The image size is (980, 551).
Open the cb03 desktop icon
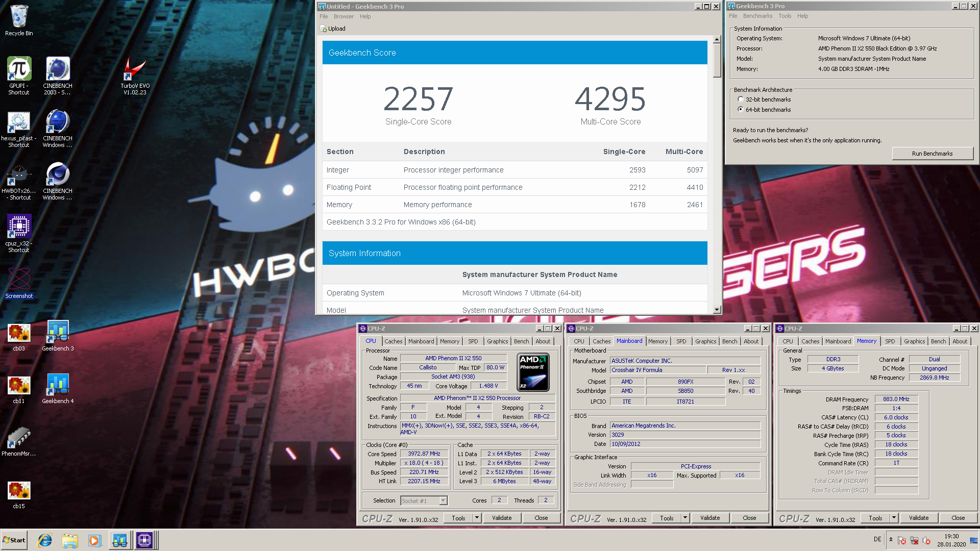click(x=19, y=337)
